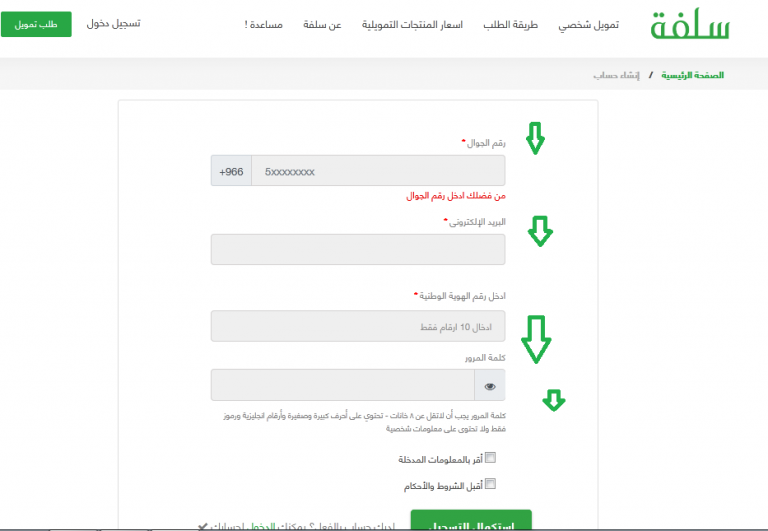768x531 pixels.
Task: Click الدخول link beside existing account text
Action: 263,527
